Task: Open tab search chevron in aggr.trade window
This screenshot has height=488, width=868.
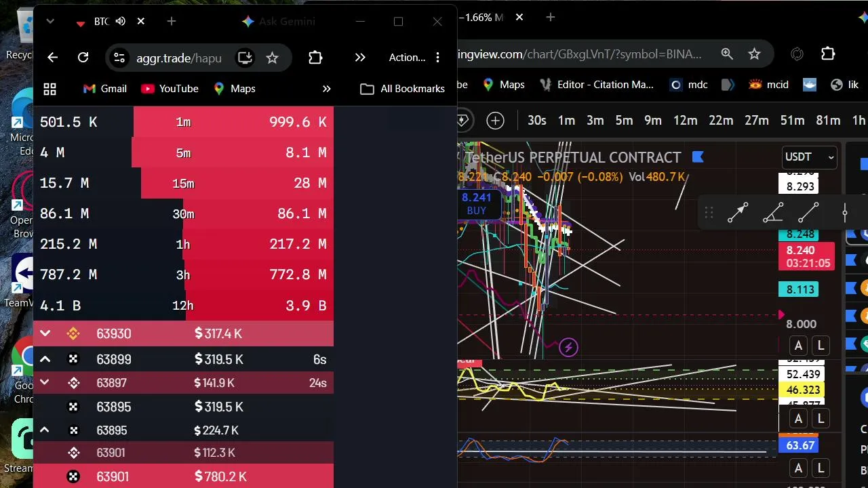Action: [50, 22]
